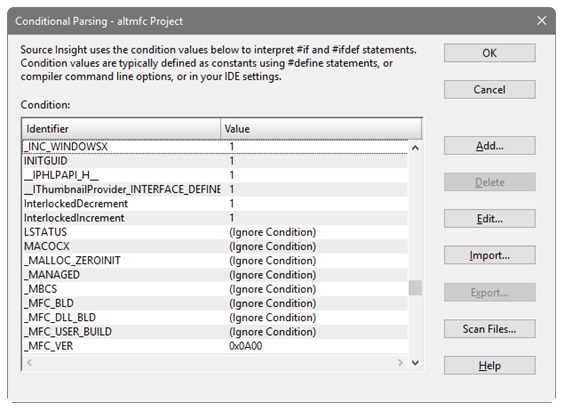Select the _MBCS condition entry
Screen dimensions: 564x412
pyautogui.click(x=215, y=289)
